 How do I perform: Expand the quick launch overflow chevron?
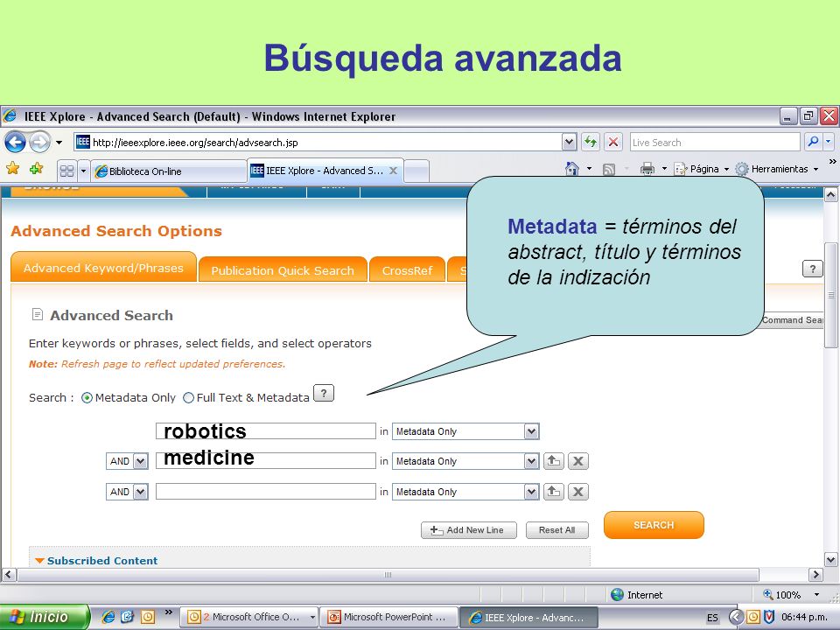tap(169, 612)
